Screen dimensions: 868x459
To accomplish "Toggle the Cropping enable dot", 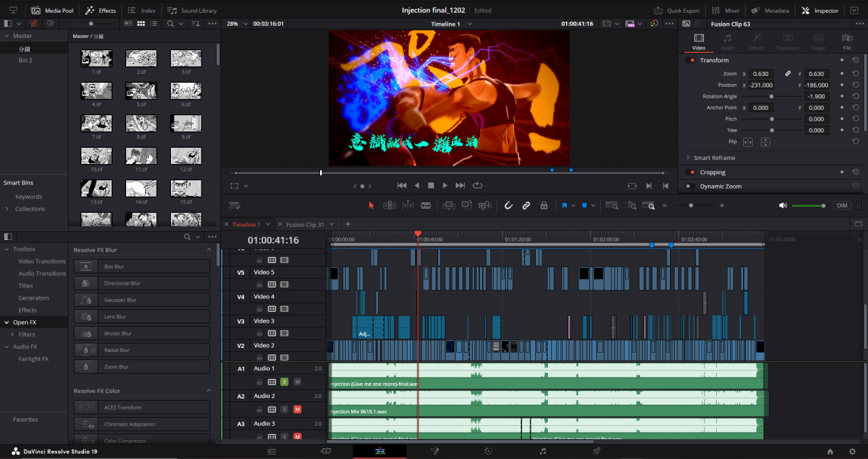I will tap(692, 172).
